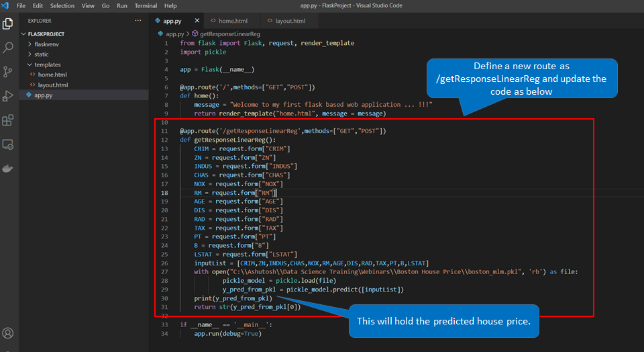Open Explorer's more actions ellipsis
The height and width of the screenshot is (352, 644).
click(x=138, y=21)
